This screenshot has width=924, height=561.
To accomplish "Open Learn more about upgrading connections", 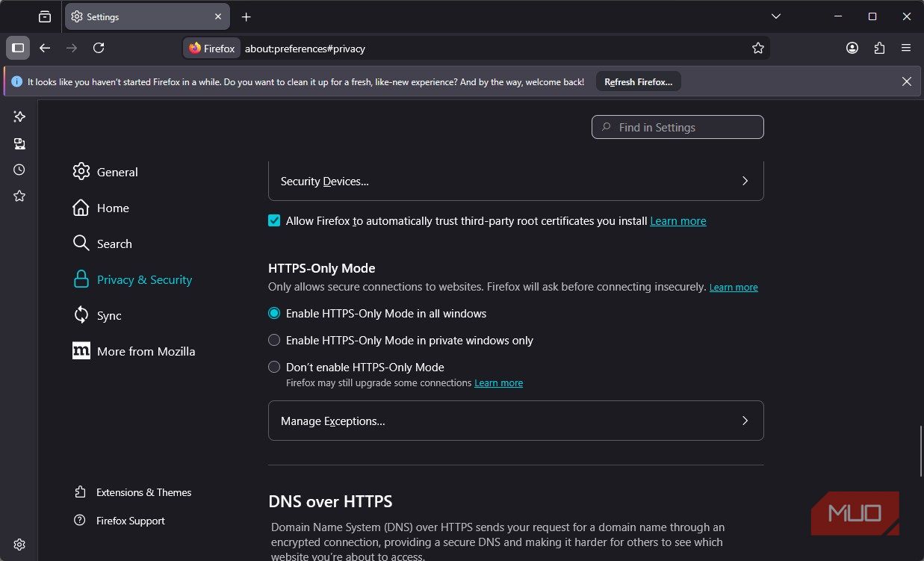I will pos(498,383).
